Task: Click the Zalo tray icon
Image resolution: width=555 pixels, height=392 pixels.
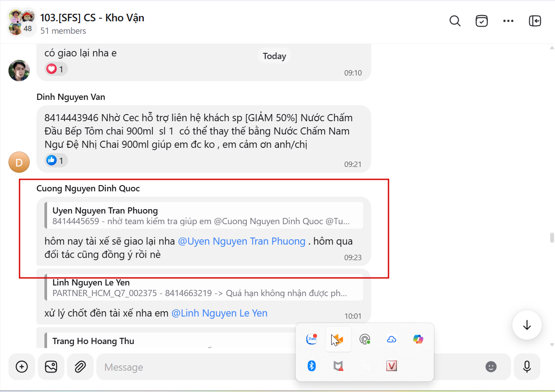Action: [312, 339]
